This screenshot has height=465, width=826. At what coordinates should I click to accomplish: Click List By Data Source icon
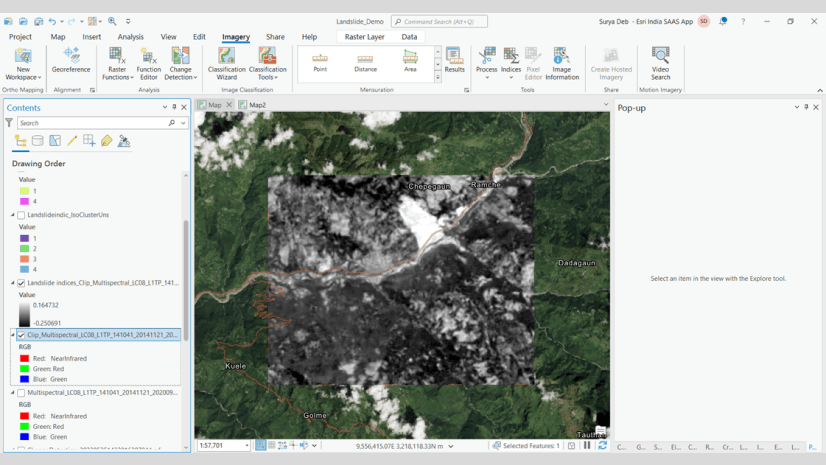click(38, 141)
